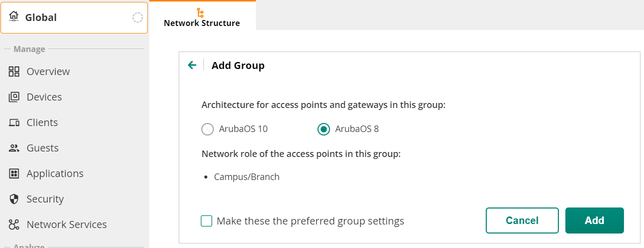
Task: Click the Security shield icon
Action: (14, 199)
